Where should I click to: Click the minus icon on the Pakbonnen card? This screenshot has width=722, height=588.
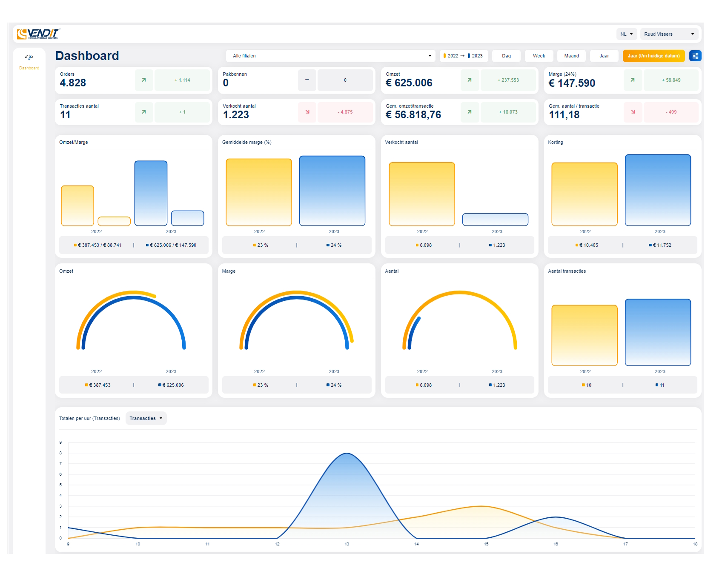(307, 80)
